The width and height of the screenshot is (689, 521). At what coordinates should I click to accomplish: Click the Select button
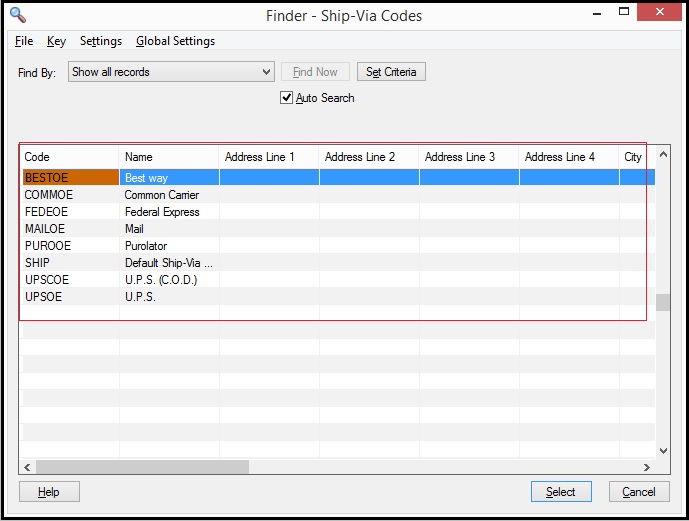point(561,492)
